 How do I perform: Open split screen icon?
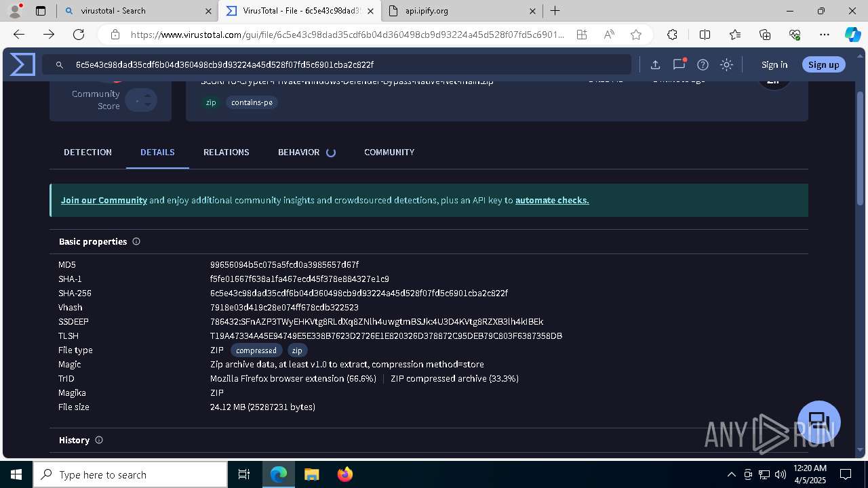705,35
